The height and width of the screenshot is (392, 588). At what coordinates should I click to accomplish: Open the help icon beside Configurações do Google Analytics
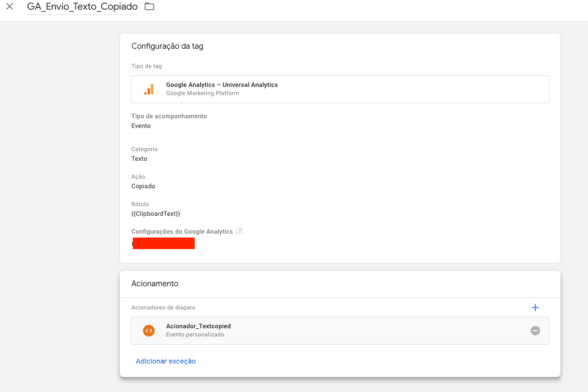[240, 231]
